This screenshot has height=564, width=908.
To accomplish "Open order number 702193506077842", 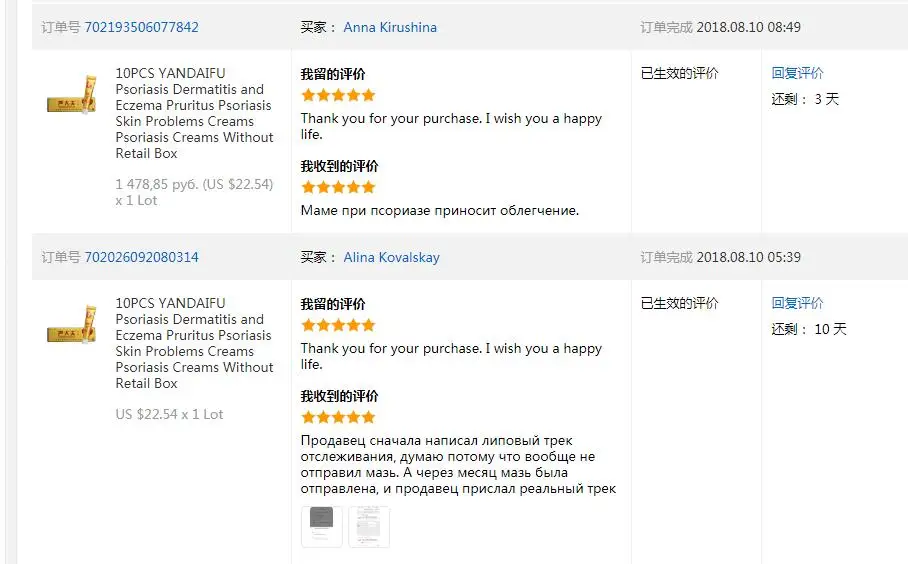I will click(141, 27).
